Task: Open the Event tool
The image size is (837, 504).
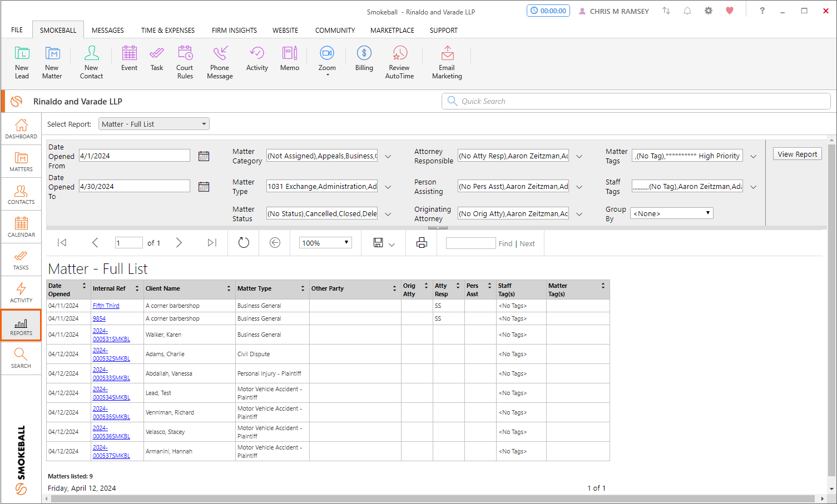Action: tap(129, 59)
